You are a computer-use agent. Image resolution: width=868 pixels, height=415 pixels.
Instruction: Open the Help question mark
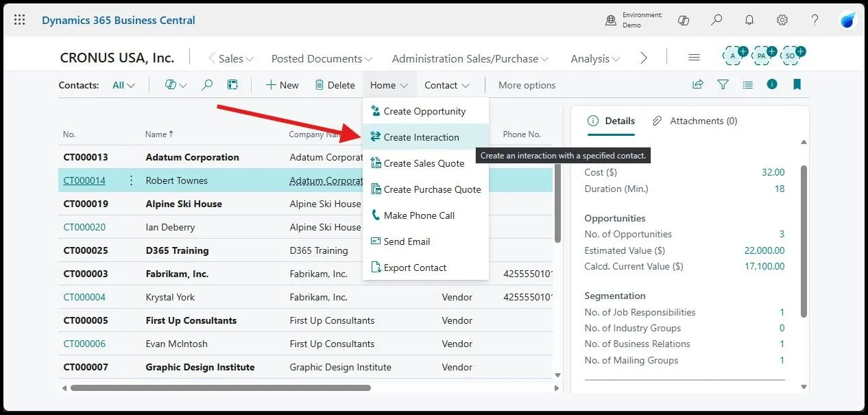click(815, 20)
